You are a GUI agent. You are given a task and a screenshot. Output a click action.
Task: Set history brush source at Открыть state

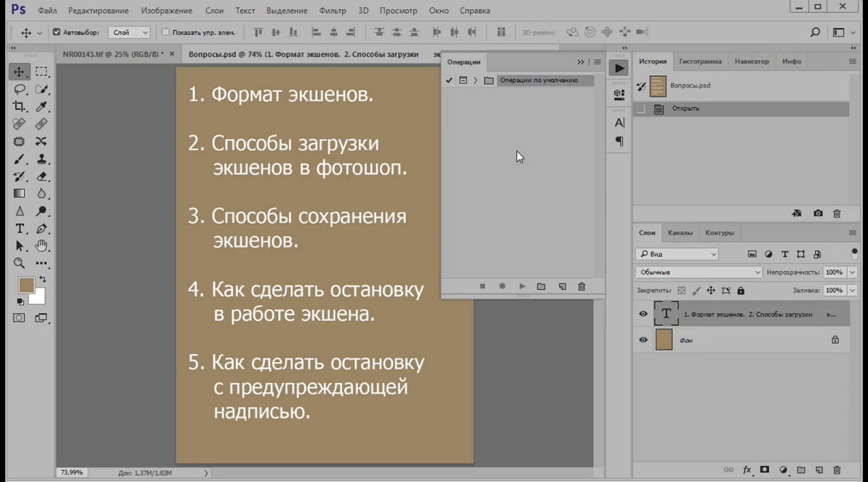[641, 109]
